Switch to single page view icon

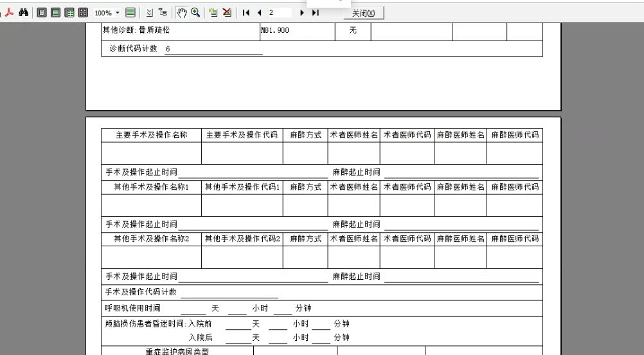42,13
